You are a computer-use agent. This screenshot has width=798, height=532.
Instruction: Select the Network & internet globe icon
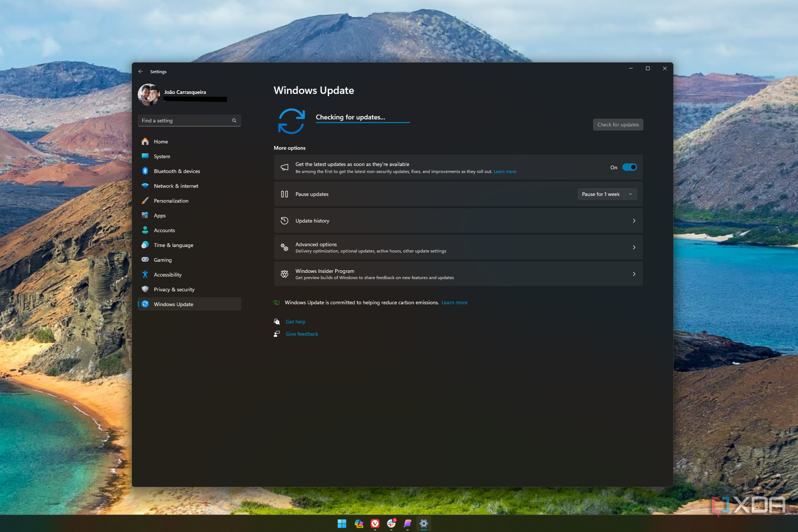coord(146,186)
